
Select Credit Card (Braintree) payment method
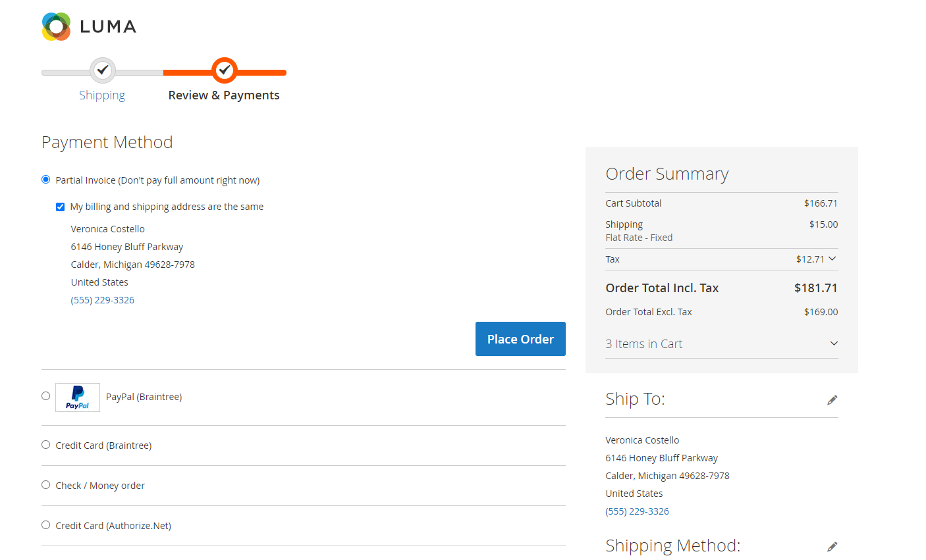click(46, 445)
